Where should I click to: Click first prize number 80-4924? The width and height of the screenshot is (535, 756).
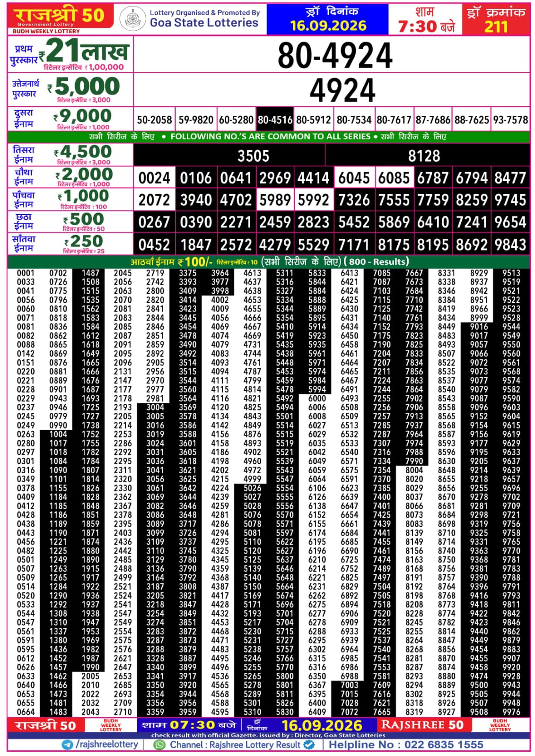click(335, 55)
